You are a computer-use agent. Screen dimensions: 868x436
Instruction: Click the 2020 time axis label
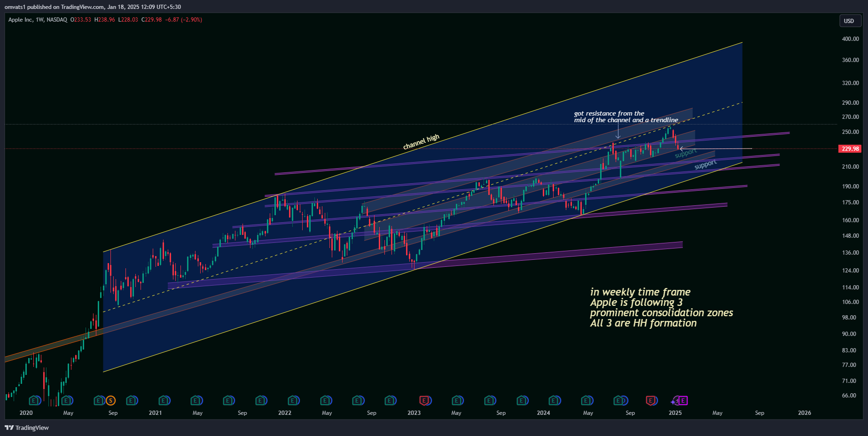(x=26, y=413)
